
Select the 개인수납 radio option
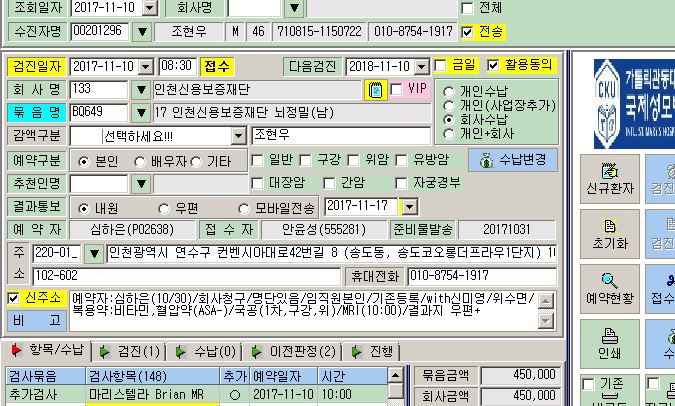(449, 92)
